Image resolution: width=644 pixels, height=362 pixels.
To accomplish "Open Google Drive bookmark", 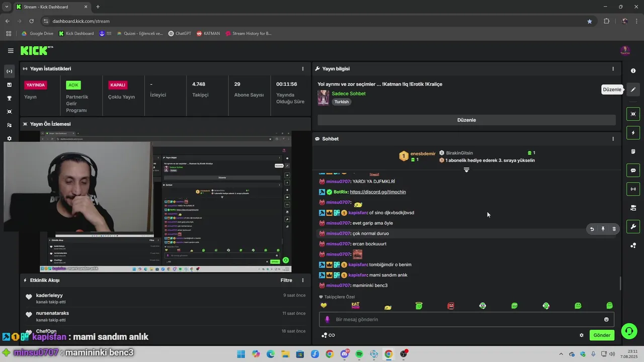I will [x=37, y=34].
